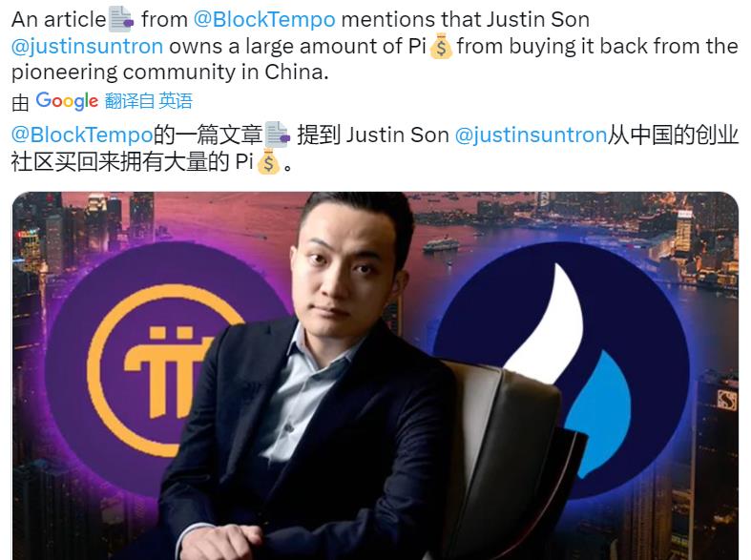Open the tweet image of man in suit
Viewport: 751px width, 560px height.
[x=375, y=376]
